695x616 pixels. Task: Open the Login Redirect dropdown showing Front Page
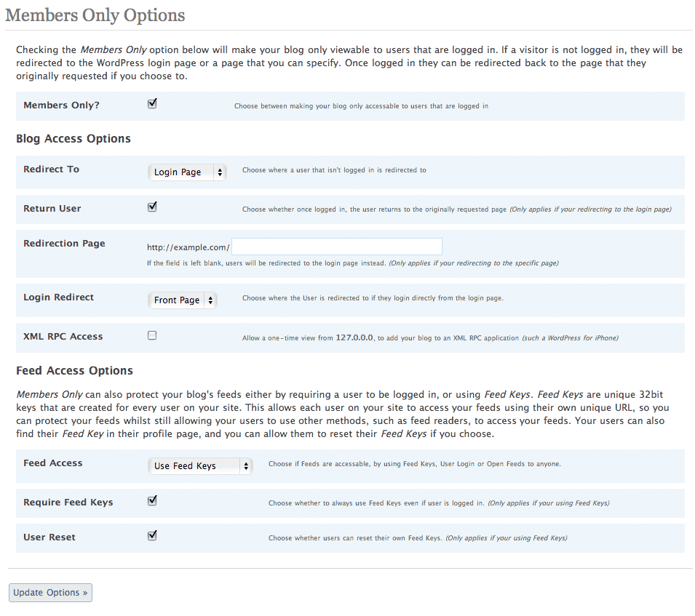pos(182,300)
